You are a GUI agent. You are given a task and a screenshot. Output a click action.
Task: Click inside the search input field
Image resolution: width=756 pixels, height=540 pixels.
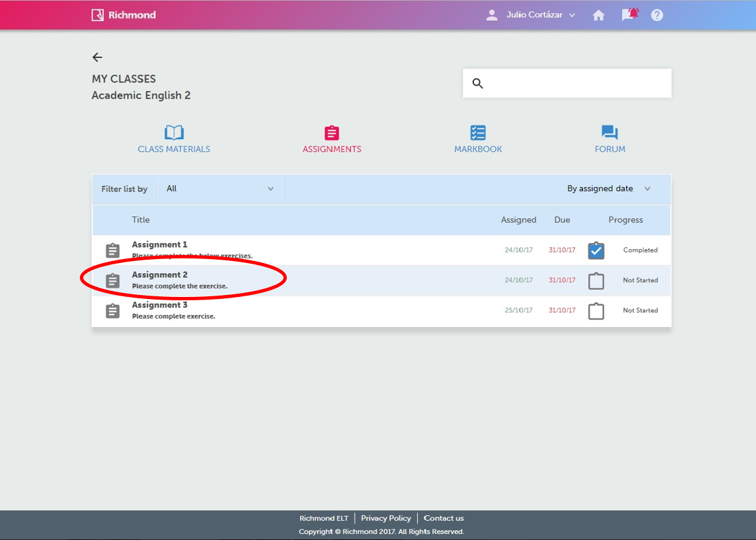576,83
